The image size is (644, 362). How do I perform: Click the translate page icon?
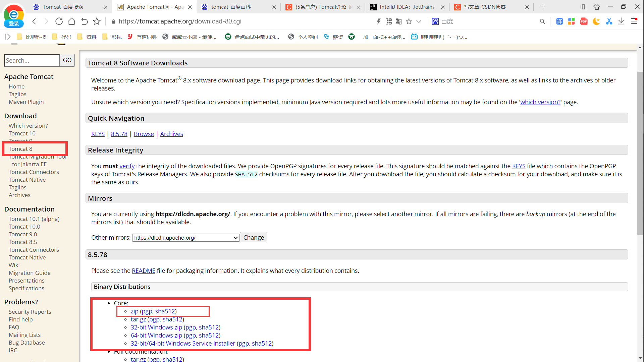[398, 21]
